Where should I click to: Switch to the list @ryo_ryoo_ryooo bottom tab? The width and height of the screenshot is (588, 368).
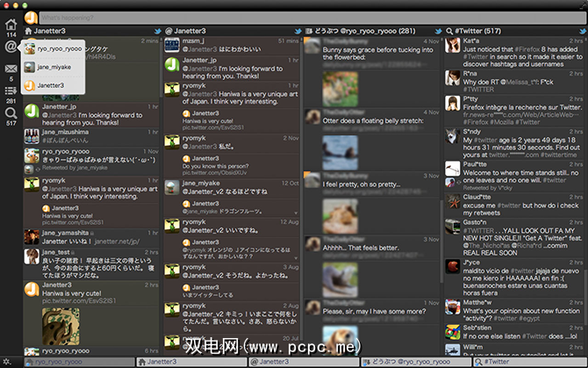(416, 362)
